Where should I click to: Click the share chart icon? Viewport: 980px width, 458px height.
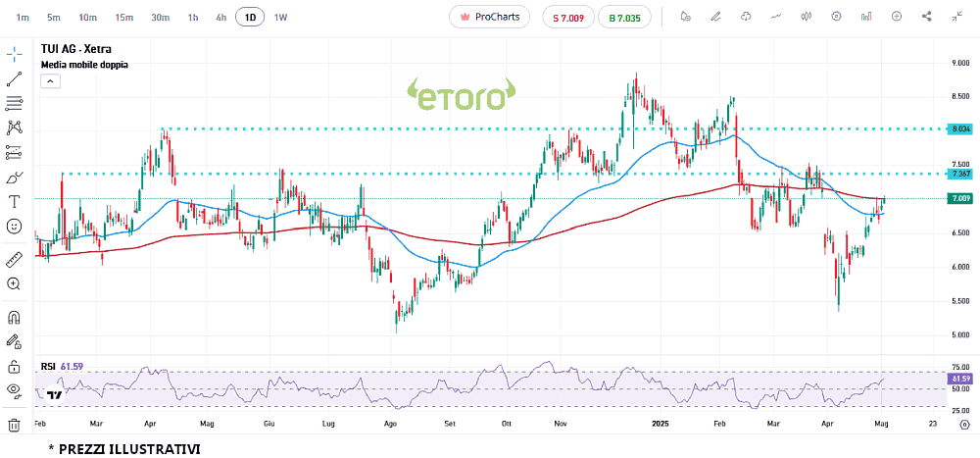927,17
